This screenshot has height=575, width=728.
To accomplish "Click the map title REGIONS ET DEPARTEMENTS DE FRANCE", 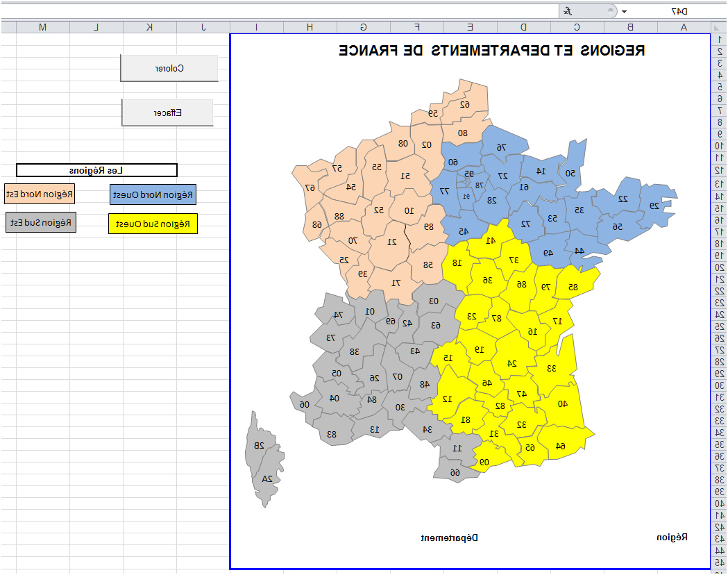I will [x=491, y=51].
